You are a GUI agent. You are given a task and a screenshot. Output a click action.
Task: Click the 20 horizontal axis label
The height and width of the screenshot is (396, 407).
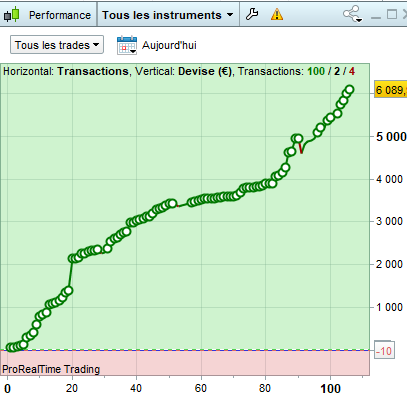72,388
